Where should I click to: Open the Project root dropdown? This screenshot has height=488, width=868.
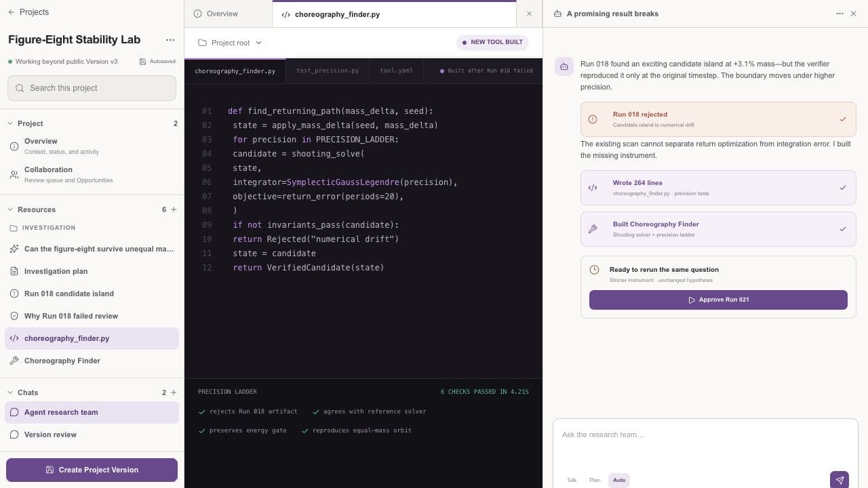pyautogui.click(x=230, y=43)
